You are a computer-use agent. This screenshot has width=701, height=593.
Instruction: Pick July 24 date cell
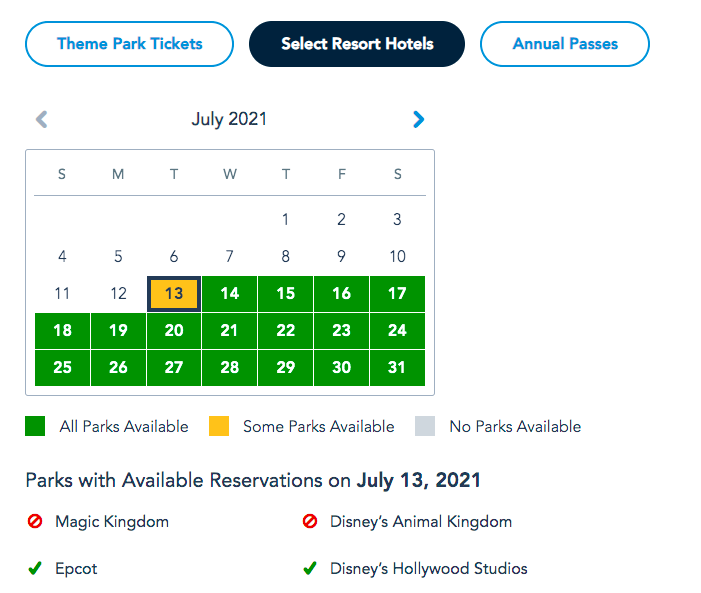click(x=397, y=331)
